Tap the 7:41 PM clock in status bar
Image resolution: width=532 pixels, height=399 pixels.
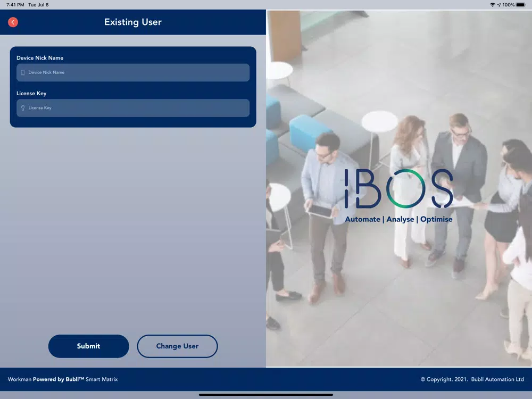click(x=15, y=5)
